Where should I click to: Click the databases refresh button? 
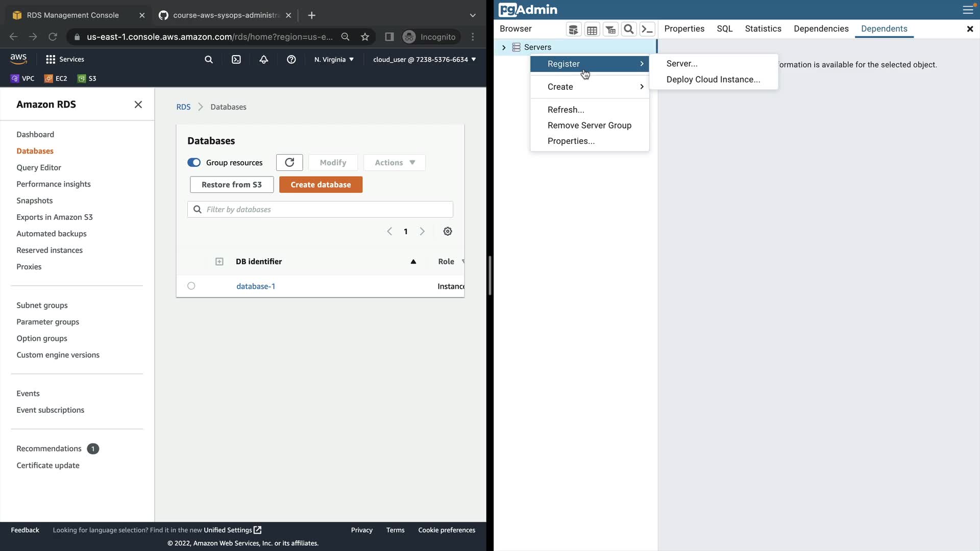point(289,163)
